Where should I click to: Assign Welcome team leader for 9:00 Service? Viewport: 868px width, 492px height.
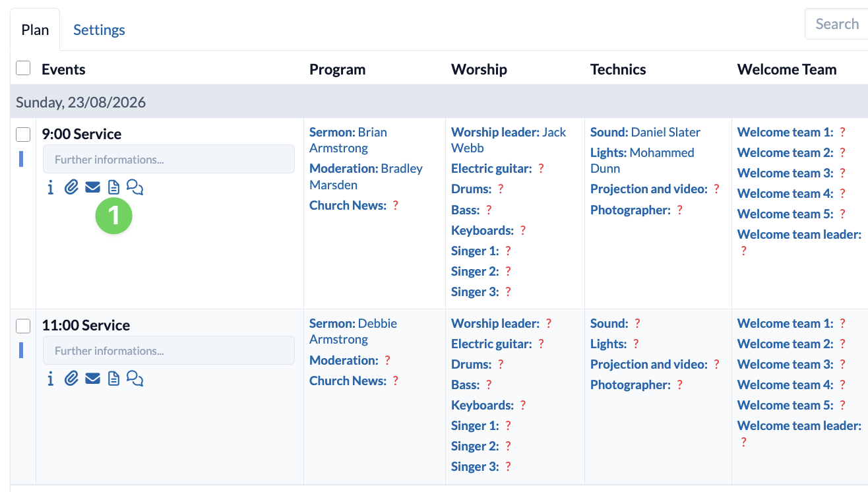click(x=799, y=242)
